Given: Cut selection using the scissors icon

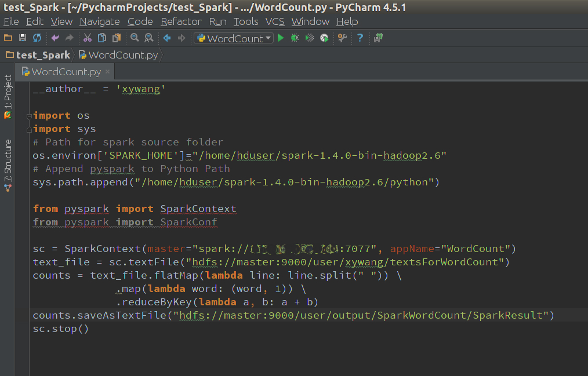Looking at the screenshot, I should 87,37.
